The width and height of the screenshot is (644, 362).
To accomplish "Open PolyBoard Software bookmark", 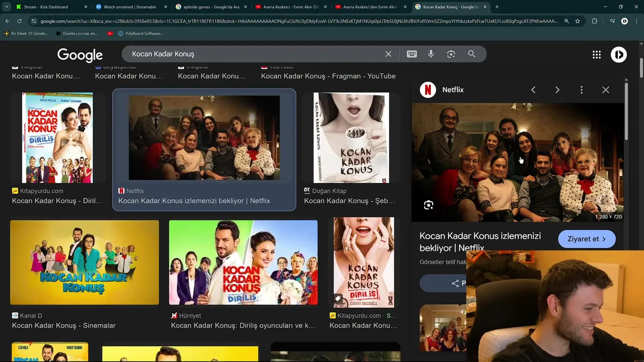I will tap(140, 33).
